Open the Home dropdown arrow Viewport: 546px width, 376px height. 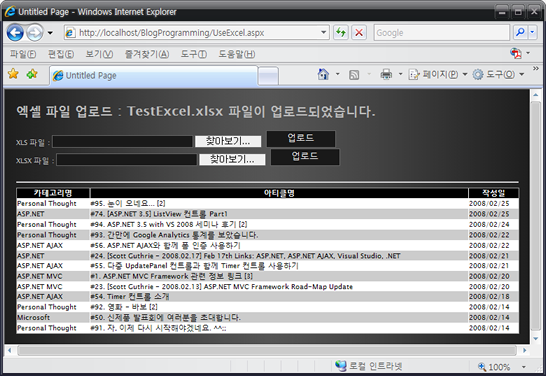pyautogui.click(x=337, y=74)
